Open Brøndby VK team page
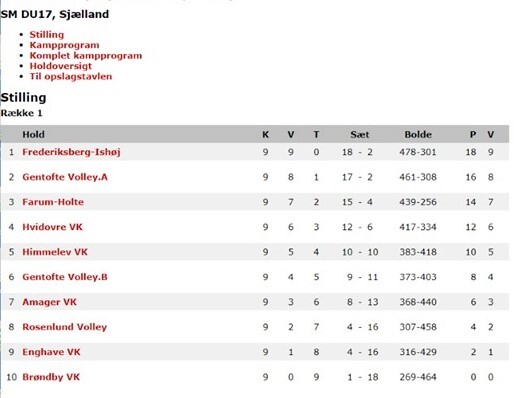This screenshot has width=526, height=398. 51,377
